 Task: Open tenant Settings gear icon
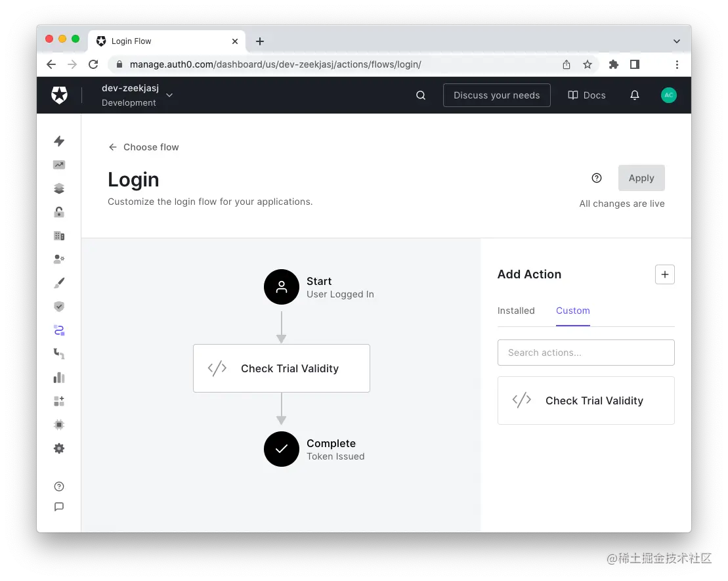click(x=59, y=448)
